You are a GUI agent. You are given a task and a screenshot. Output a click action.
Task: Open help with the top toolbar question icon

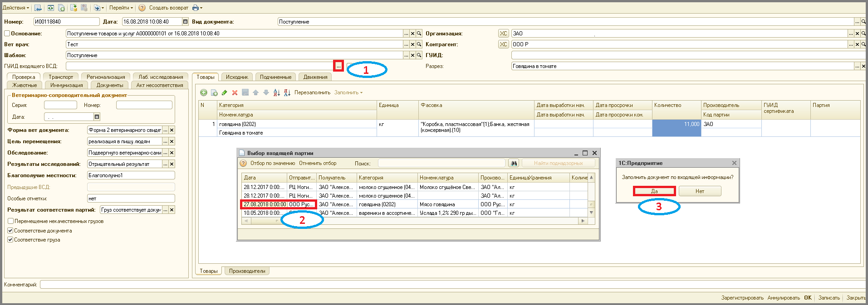pos(142,8)
